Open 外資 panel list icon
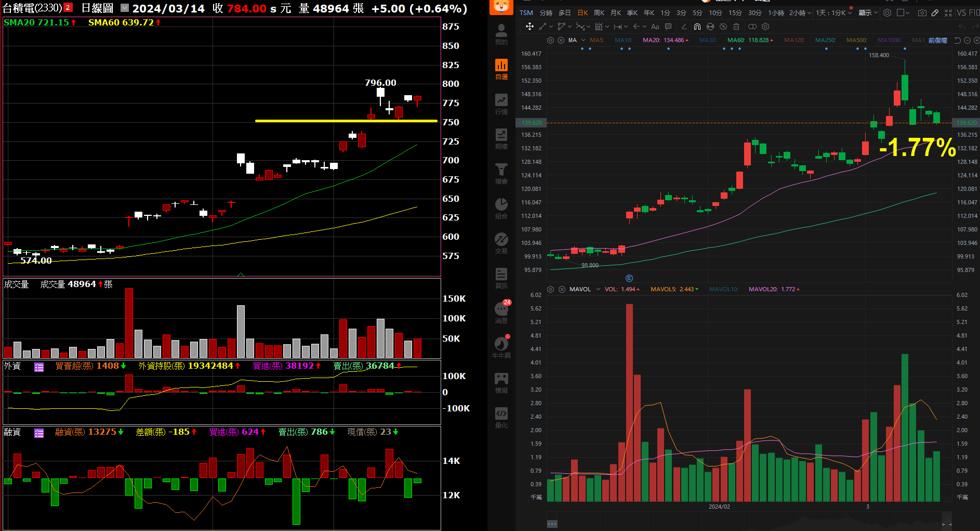Image resolution: width=980 pixels, height=531 pixels. (x=39, y=367)
